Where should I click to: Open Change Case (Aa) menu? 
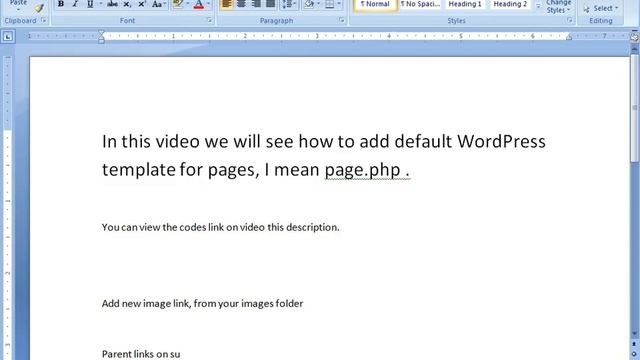[158, 4]
